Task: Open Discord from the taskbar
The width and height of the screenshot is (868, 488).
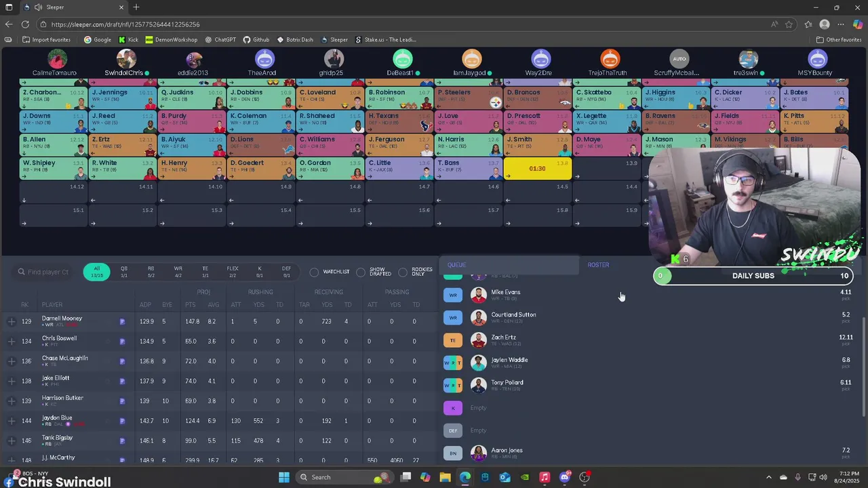Action: click(x=564, y=477)
